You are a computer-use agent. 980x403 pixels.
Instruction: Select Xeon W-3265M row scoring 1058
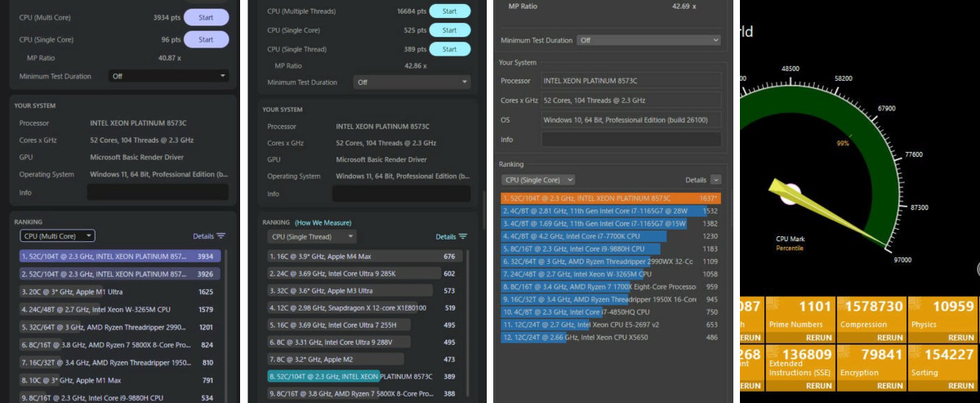[612, 275]
